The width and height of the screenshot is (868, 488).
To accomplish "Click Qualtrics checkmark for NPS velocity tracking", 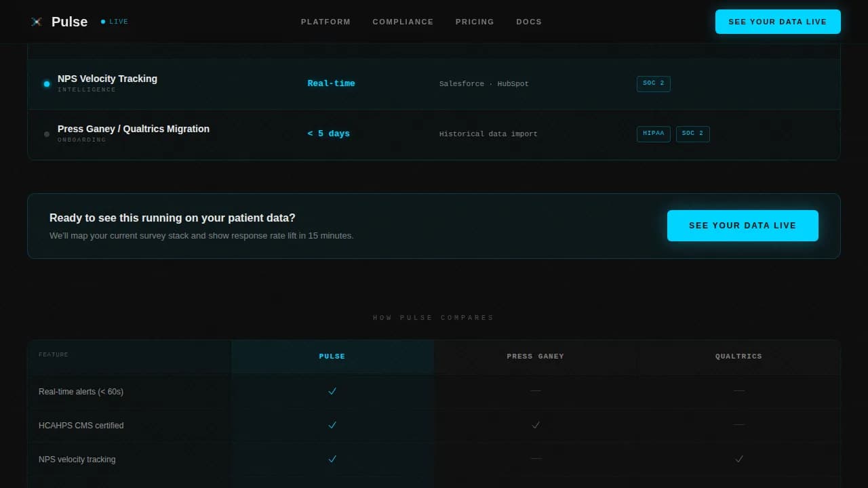I will (739, 459).
